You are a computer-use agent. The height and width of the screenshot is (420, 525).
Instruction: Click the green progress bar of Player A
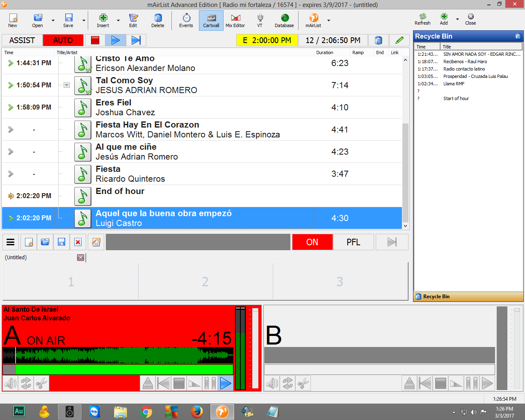118,370
